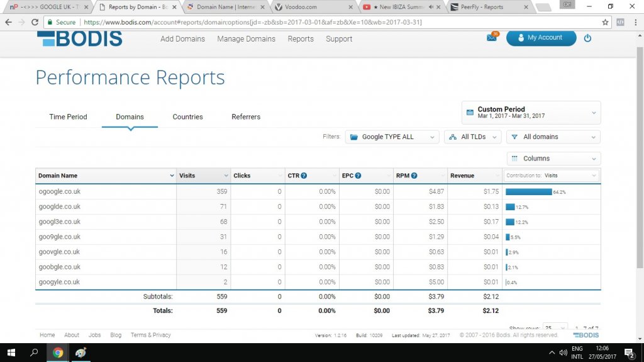Open the Windows Start menu
This screenshot has height=362, width=644.
[x=11, y=353]
